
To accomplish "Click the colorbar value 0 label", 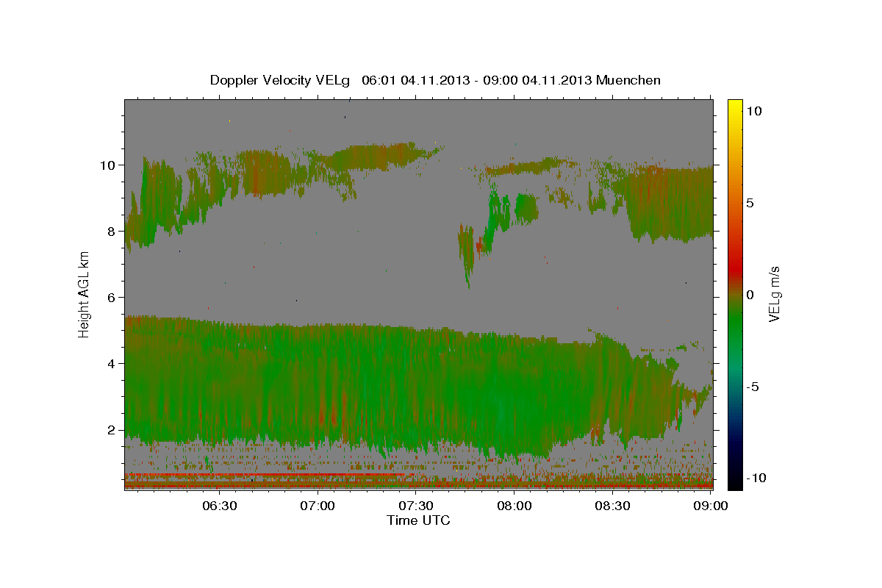I will click(750, 294).
